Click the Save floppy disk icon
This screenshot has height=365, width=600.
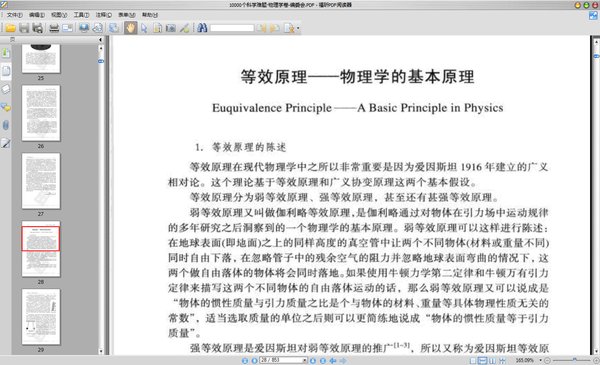click(24, 28)
